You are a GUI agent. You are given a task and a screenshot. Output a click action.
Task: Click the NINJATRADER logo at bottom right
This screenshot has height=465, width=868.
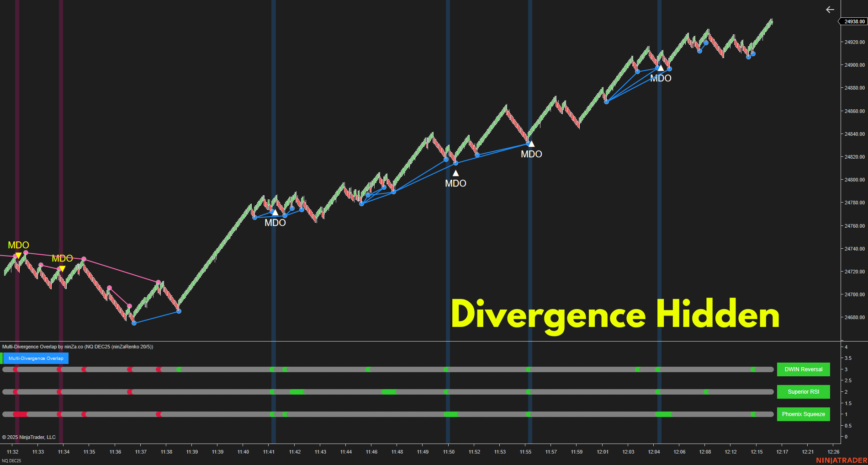pos(843,460)
